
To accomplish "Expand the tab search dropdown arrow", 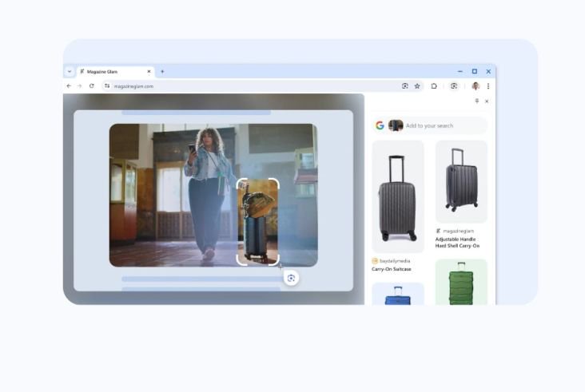I will (70, 71).
